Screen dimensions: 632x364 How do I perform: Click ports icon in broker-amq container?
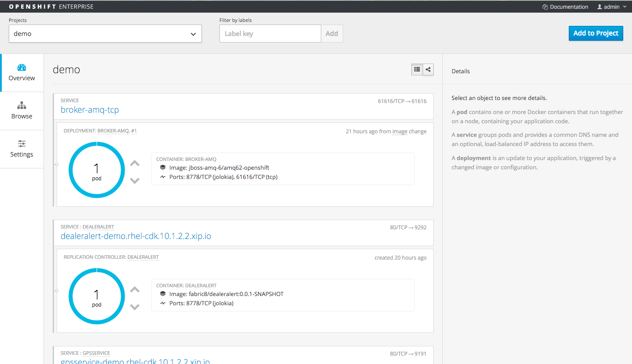click(x=163, y=177)
